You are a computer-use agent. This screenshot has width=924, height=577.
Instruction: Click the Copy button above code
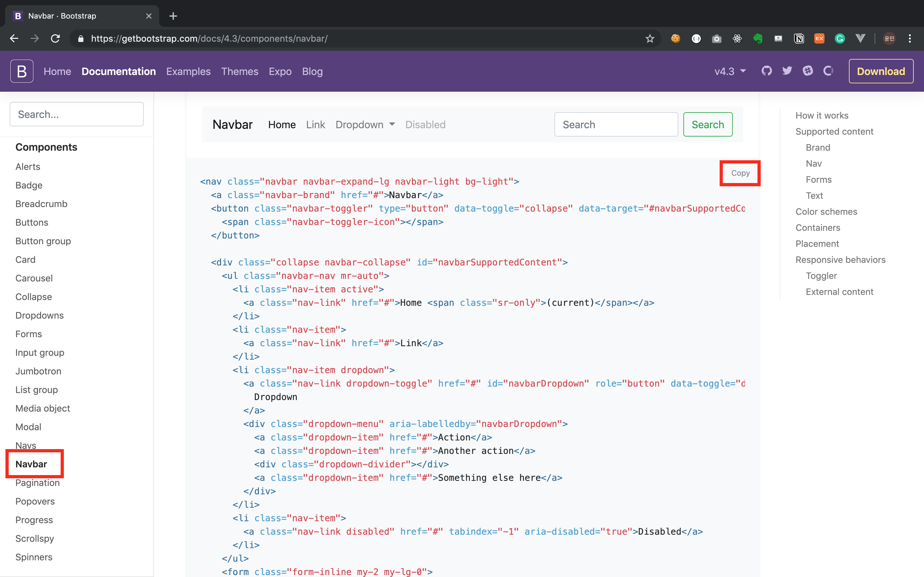coord(740,173)
